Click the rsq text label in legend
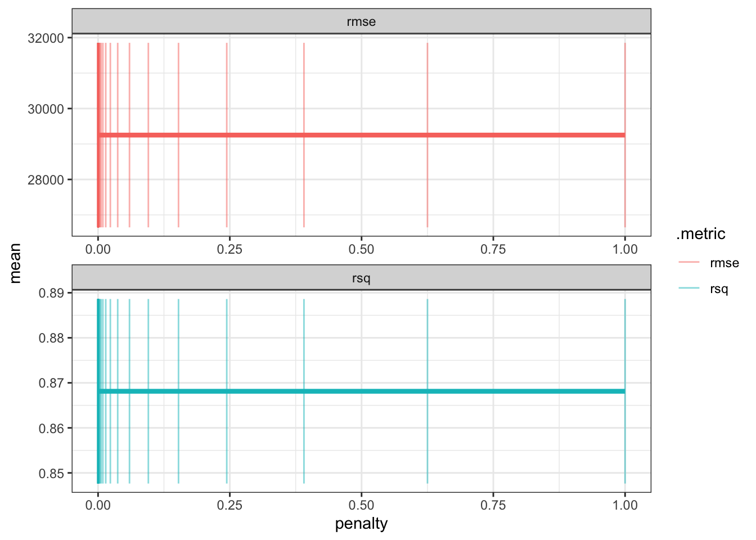This screenshot has width=756, height=540. 719,289
